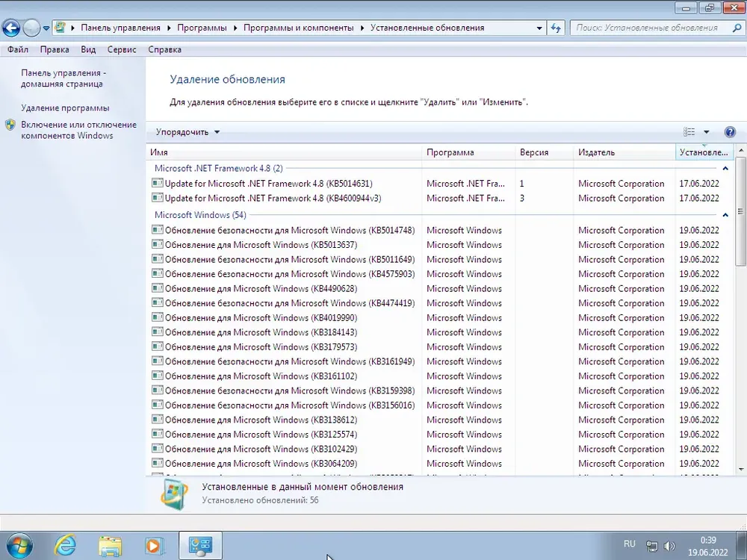Viewport: 747px width, 560px height.
Task: Open the Упорядочить dropdown
Action: (x=187, y=132)
